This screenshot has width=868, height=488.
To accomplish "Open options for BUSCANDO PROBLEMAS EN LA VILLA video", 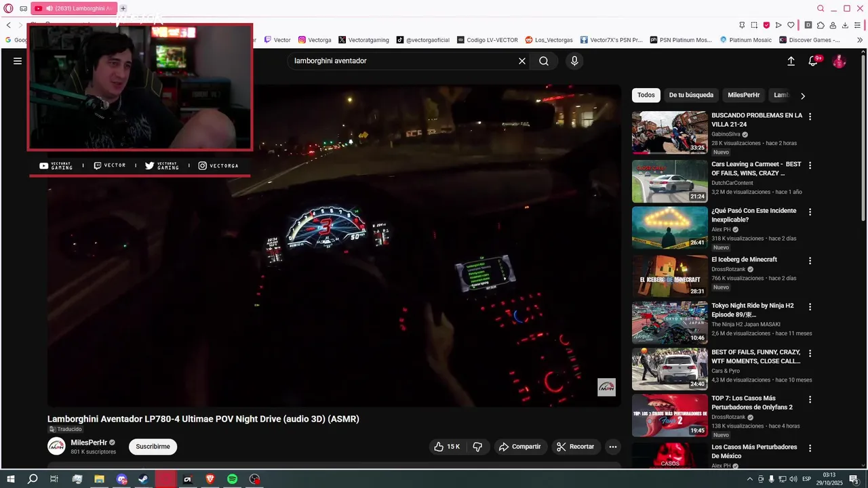I will (810, 117).
